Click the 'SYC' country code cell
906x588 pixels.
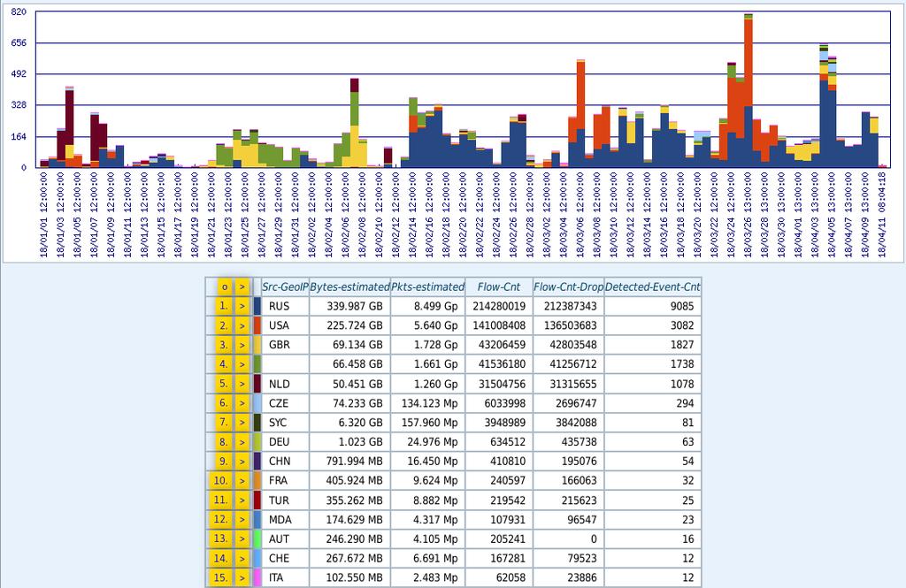(x=286, y=423)
